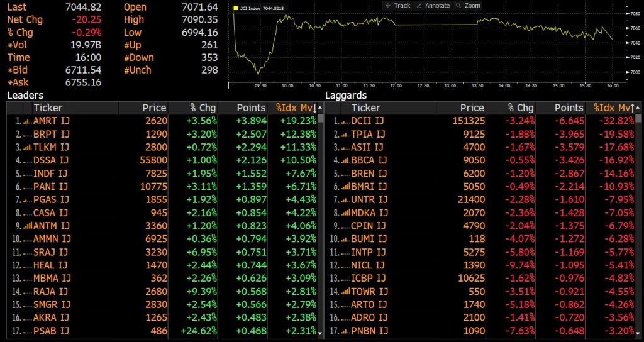644x342 pixels.
Task: Click Leaders scrollbar down arrow
Action: 321,333
